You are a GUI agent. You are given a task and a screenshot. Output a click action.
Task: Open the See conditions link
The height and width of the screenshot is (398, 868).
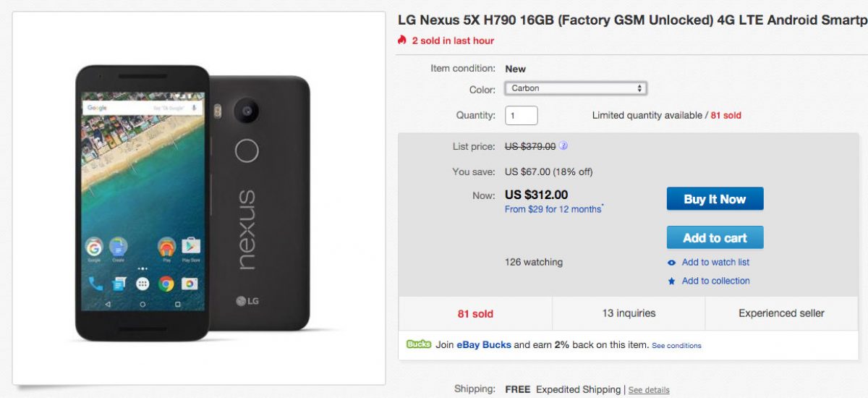pos(676,346)
